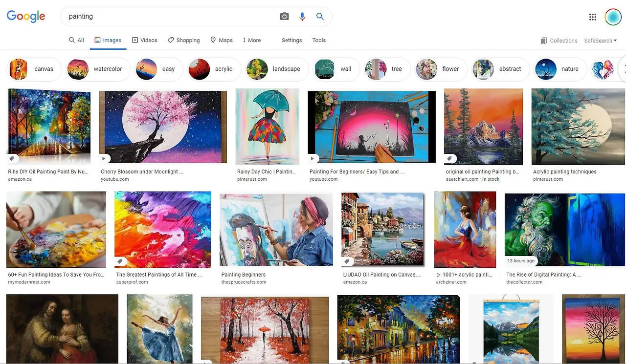Open the Painting Beginners portrait image
Viewport: 626px width, 364px height.
point(276,230)
